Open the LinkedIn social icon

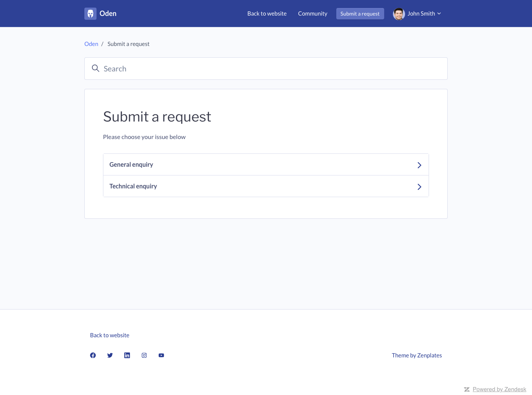click(x=127, y=355)
